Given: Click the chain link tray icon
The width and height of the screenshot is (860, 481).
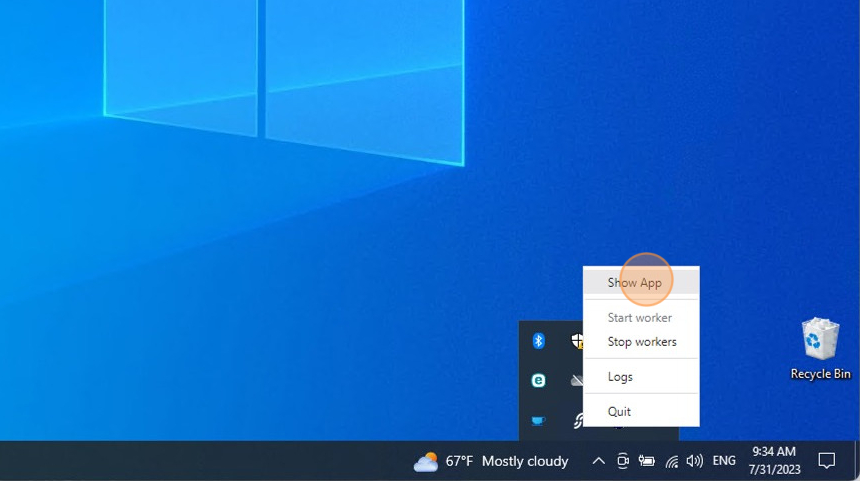Looking at the screenshot, I should click(577, 420).
